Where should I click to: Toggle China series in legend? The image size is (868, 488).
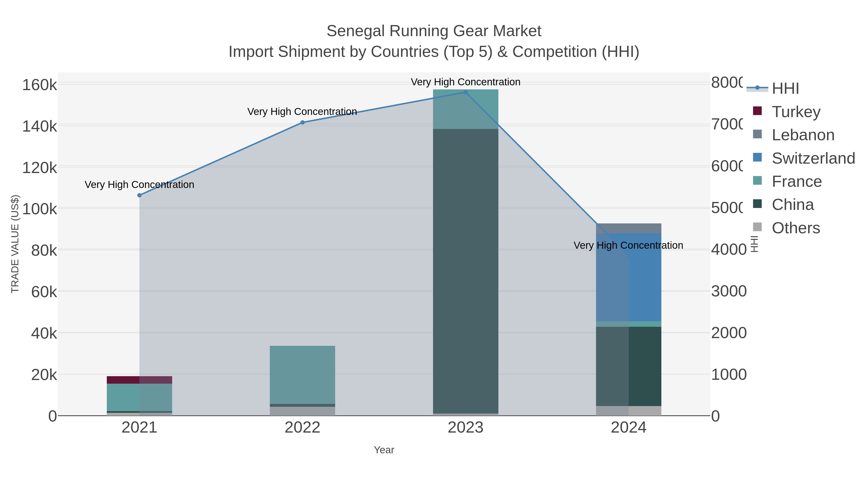tap(783, 204)
